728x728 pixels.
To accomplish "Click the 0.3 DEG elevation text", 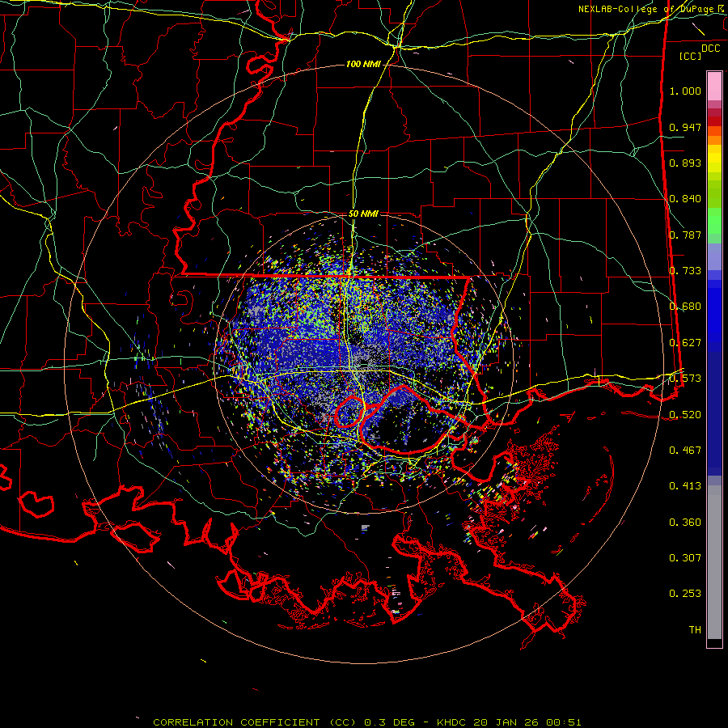I will point(390,722).
